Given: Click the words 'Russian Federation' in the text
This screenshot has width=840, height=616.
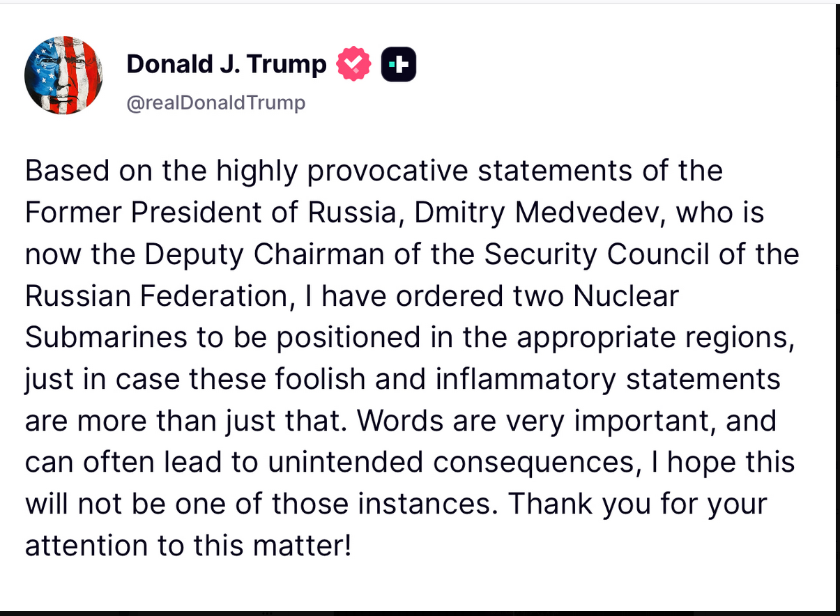Looking at the screenshot, I should (x=155, y=296).
